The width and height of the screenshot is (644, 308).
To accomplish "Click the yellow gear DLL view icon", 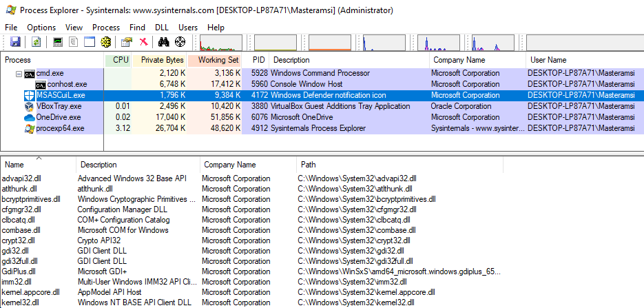I will tap(105, 42).
